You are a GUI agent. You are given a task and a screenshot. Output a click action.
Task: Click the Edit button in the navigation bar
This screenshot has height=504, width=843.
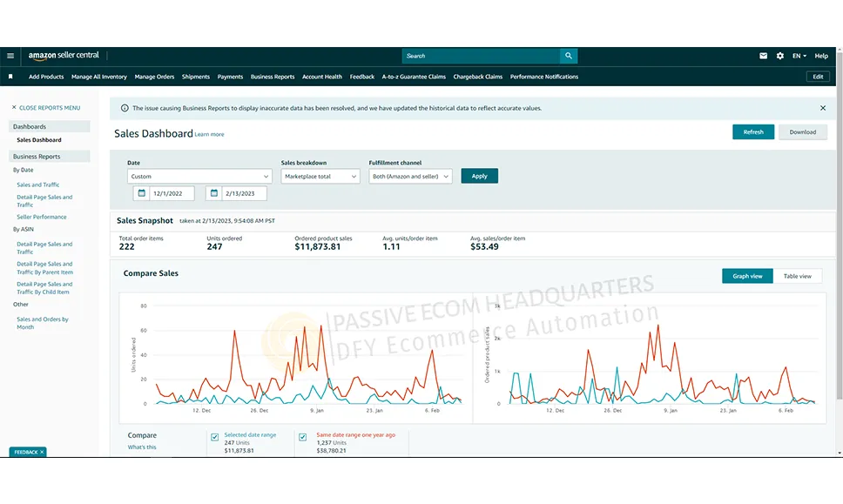tap(818, 77)
